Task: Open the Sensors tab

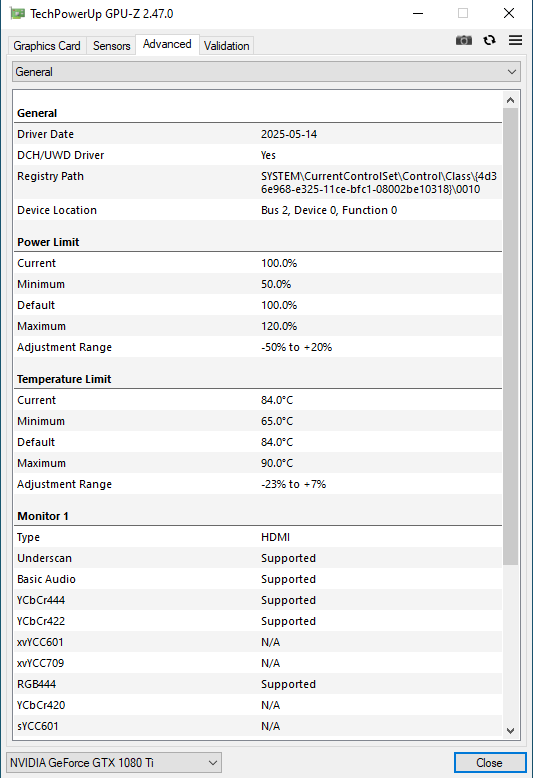Action: [x=112, y=46]
